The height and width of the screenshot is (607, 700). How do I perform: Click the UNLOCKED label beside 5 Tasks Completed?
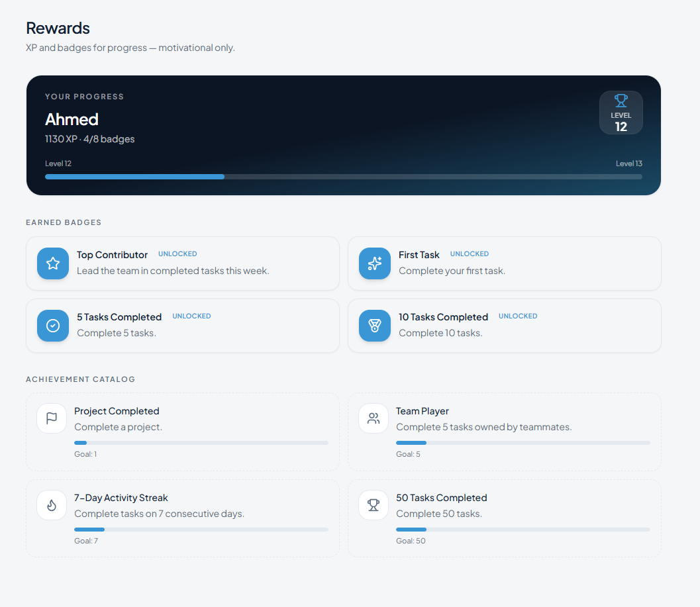(191, 316)
